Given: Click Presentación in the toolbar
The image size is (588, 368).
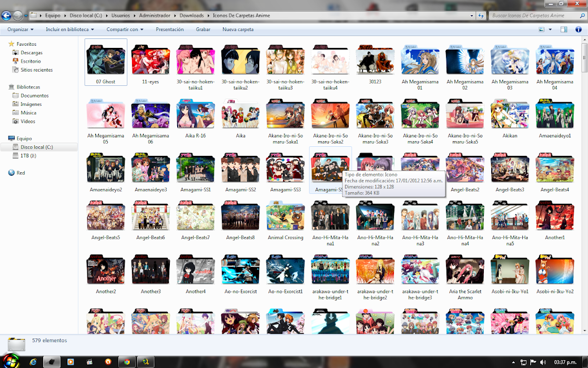Looking at the screenshot, I should [169, 29].
